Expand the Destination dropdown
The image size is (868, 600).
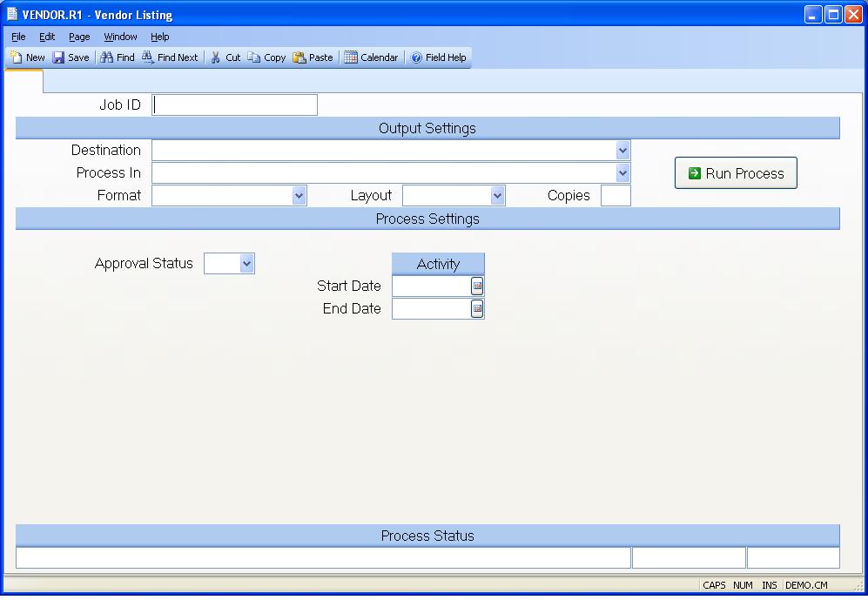pyautogui.click(x=622, y=151)
